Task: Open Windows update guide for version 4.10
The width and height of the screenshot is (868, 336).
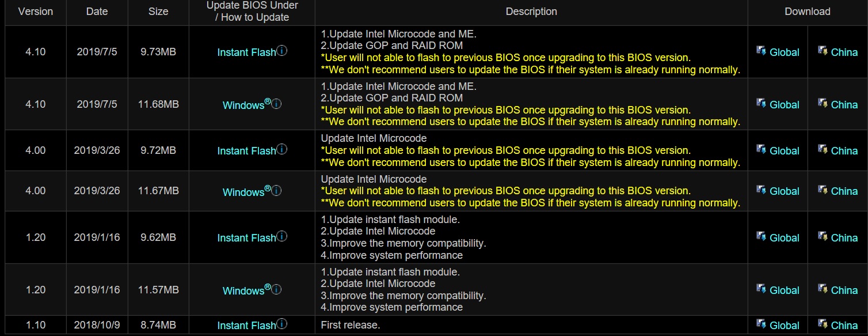Action: click(243, 105)
